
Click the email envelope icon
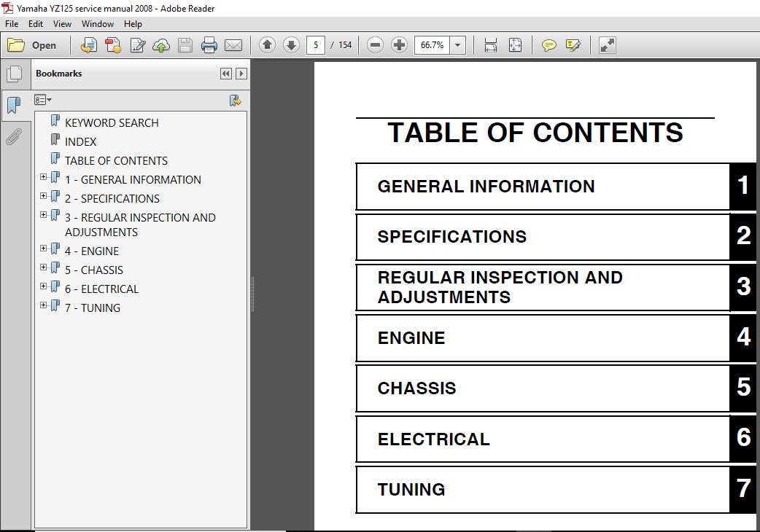pyautogui.click(x=233, y=45)
